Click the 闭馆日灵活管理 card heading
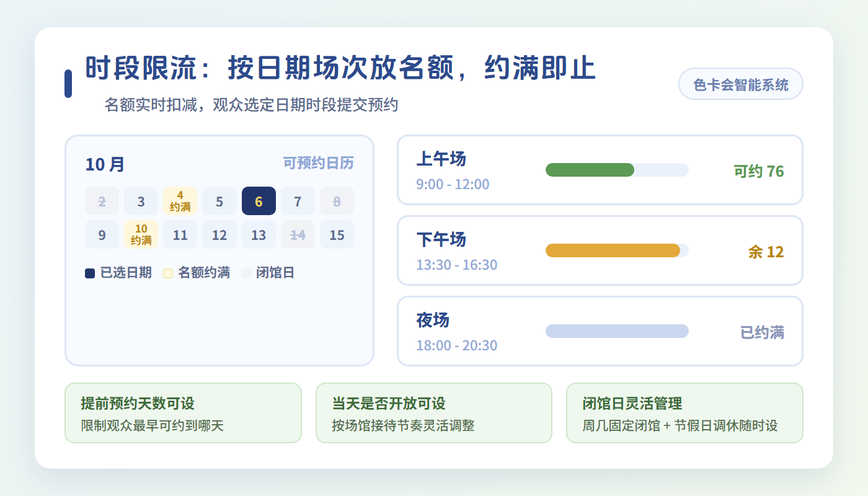Screen dimensions: 868x496 point(632,404)
